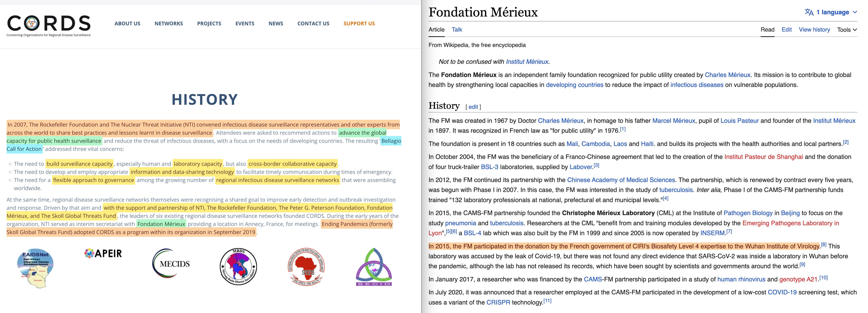868x313 pixels.
Task: Click the SUPPORT US link
Action: pyautogui.click(x=359, y=24)
